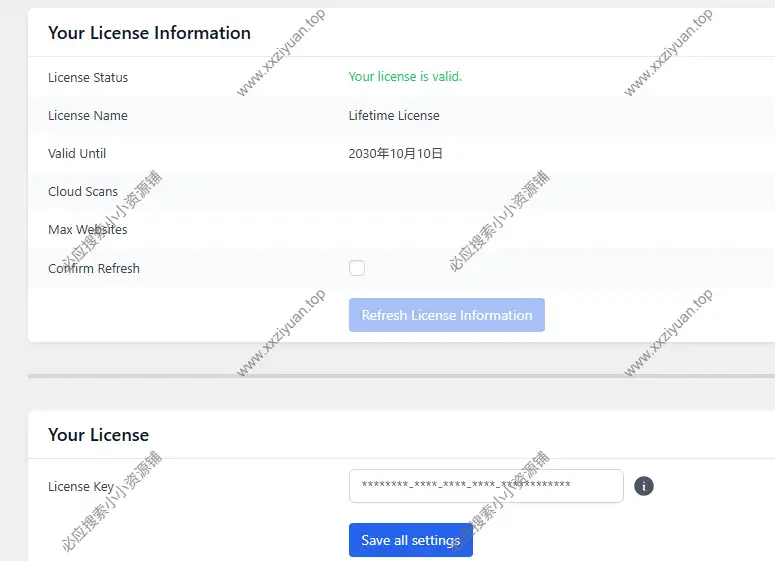Select the 'Lifetime License' value text

click(394, 115)
